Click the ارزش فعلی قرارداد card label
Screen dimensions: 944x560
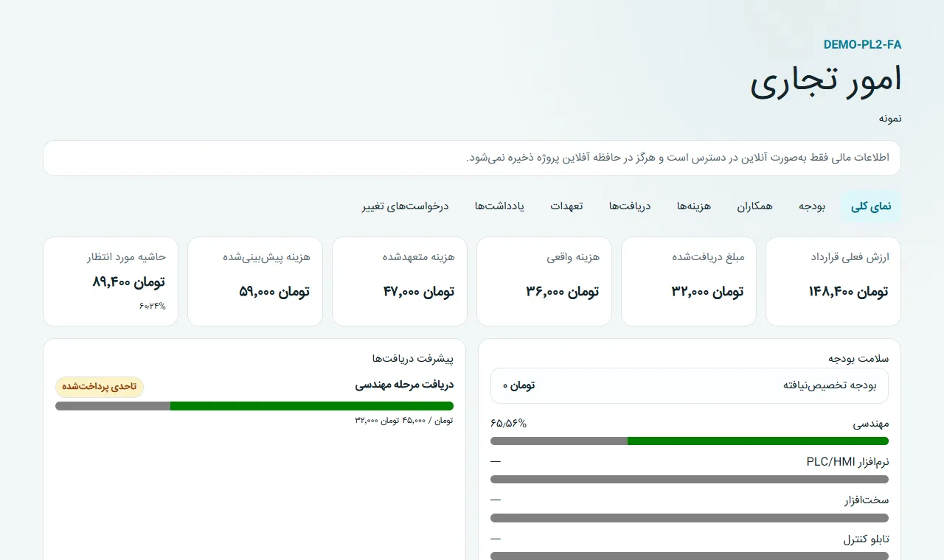(850, 257)
